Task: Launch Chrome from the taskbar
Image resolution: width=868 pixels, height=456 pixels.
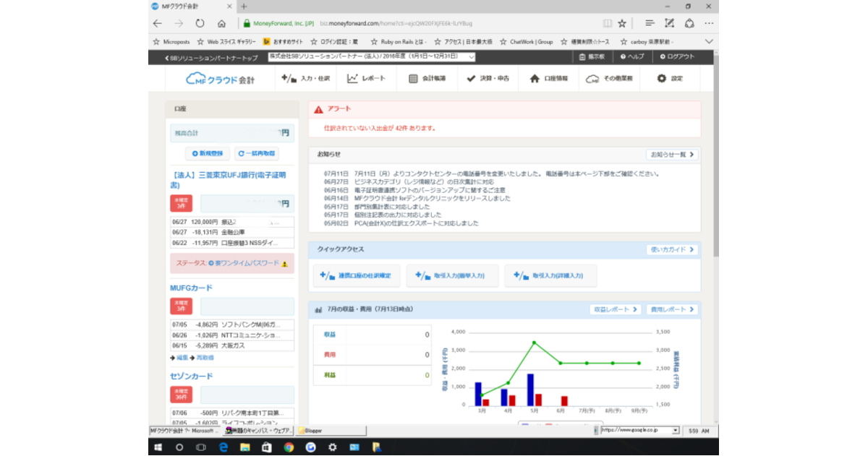Action: [289, 447]
